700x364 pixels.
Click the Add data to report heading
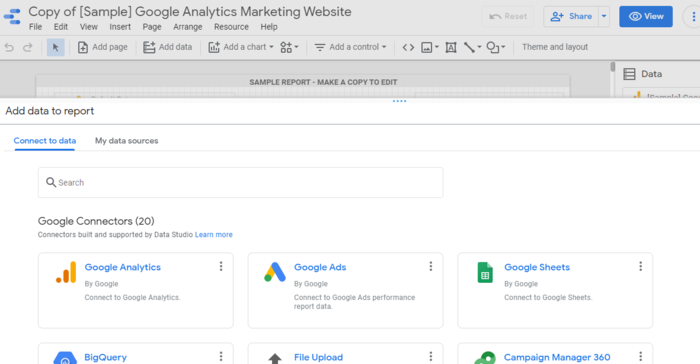pyautogui.click(x=50, y=111)
